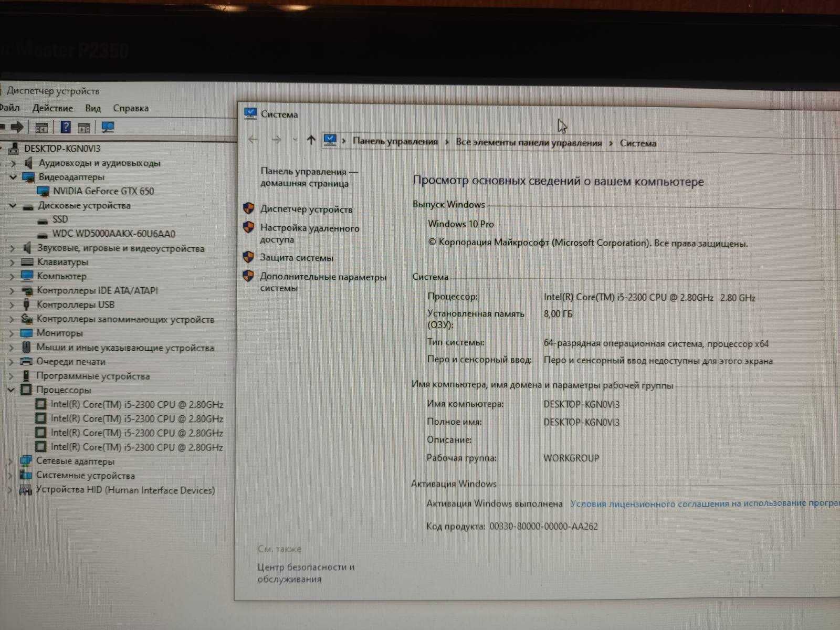Click the Устройства HID category icon

[x=25, y=490]
